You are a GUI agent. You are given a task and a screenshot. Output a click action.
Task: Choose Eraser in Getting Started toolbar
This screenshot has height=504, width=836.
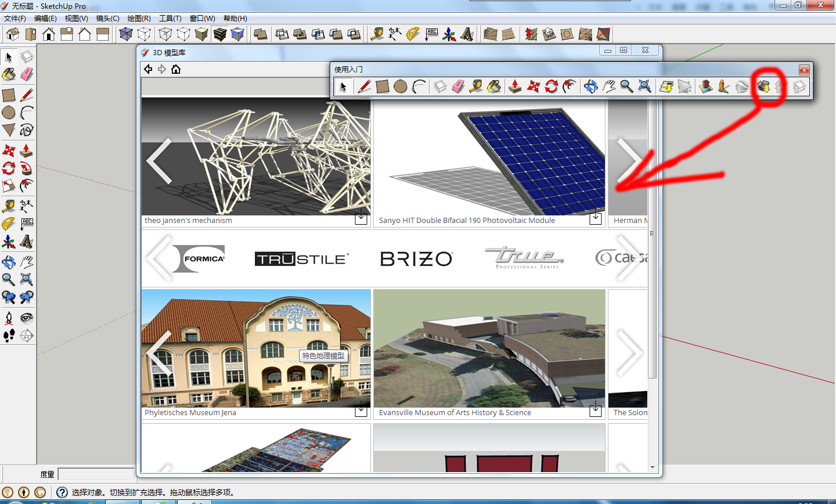point(458,87)
